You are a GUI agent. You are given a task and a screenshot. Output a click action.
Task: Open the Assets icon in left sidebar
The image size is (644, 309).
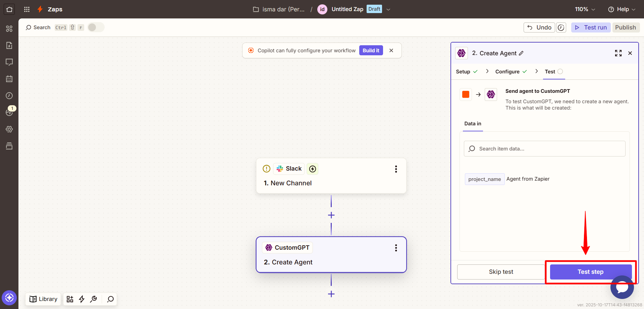(x=9, y=29)
